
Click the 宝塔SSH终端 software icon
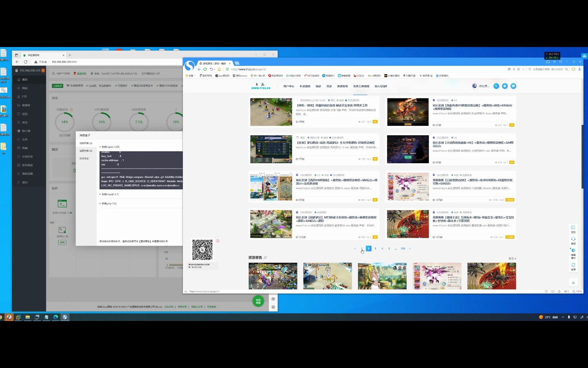[62, 204]
